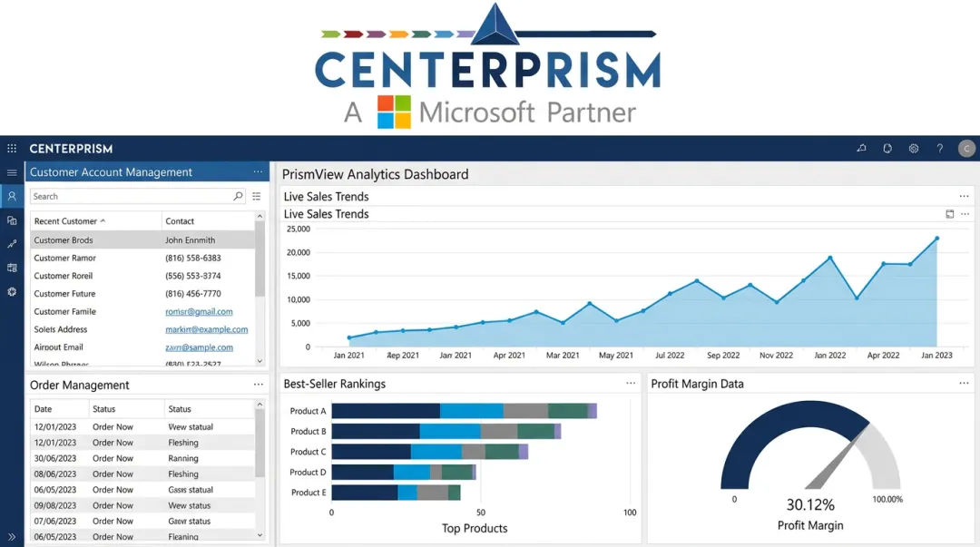This screenshot has width=980, height=547.
Task: Select the Customer Famile row
Action: [x=142, y=311]
